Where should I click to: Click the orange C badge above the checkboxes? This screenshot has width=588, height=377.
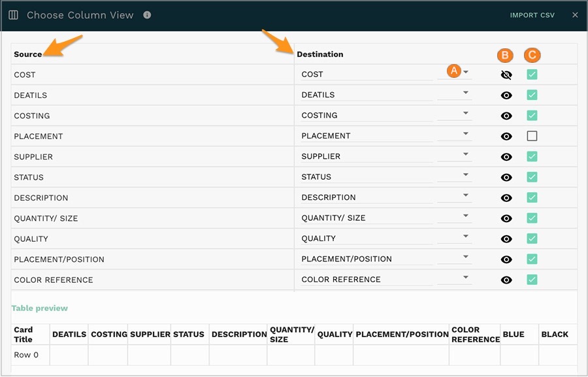click(x=532, y=56)
